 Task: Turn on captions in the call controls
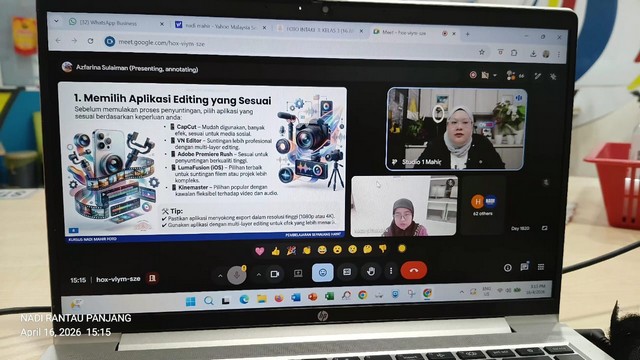coord(347,271)
